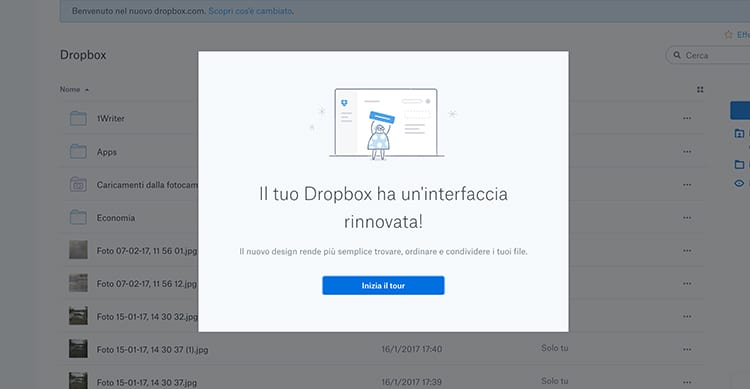
Task: Click the new folder icon in right sidebar
Action: pyautogui.click(x=739, y=165)
